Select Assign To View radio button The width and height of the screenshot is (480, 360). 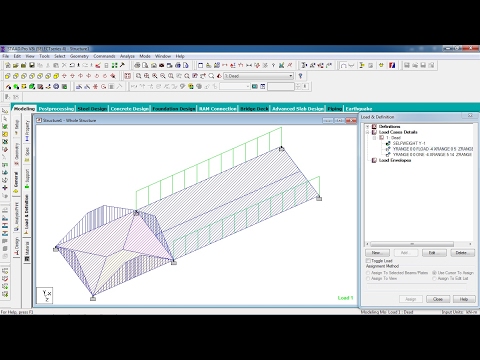368,278
